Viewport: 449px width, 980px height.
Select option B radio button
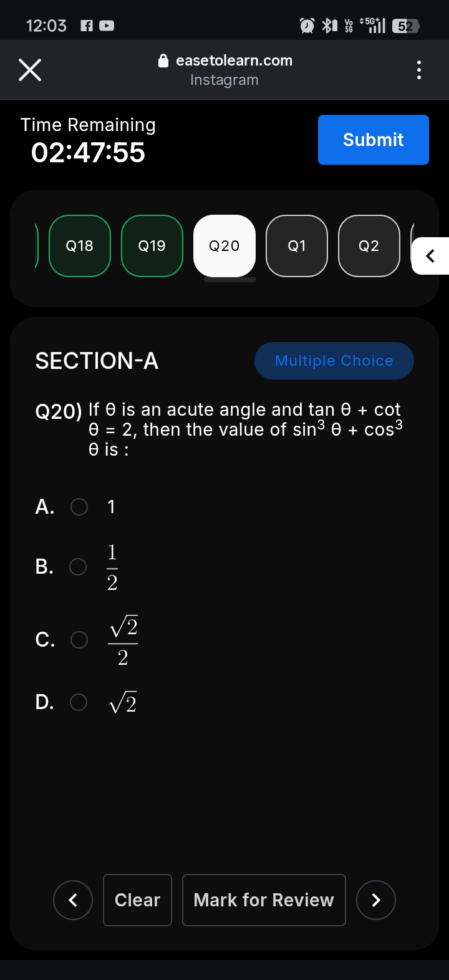[78, 567]
